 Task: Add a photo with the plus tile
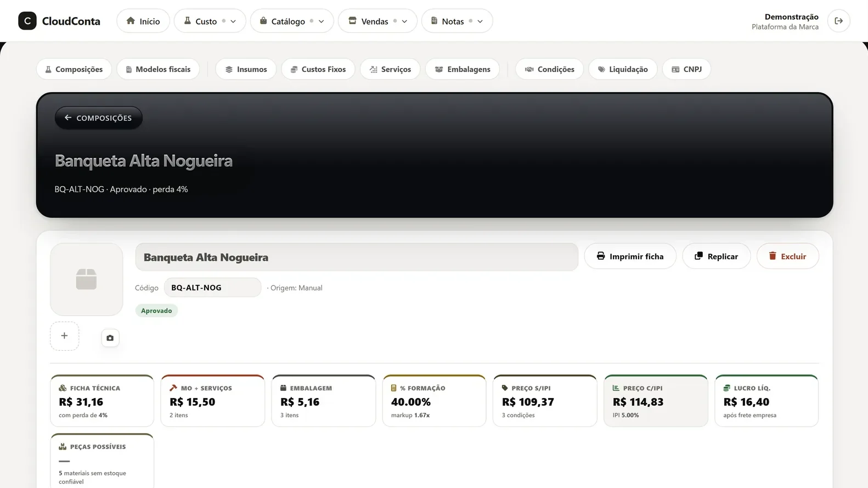64,336
